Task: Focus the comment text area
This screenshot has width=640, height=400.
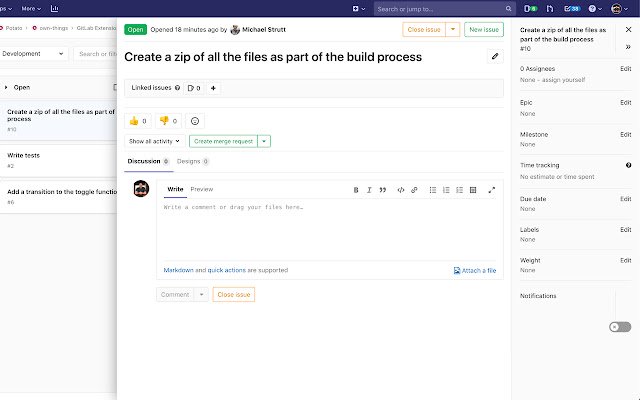Action: pos(330,230)
